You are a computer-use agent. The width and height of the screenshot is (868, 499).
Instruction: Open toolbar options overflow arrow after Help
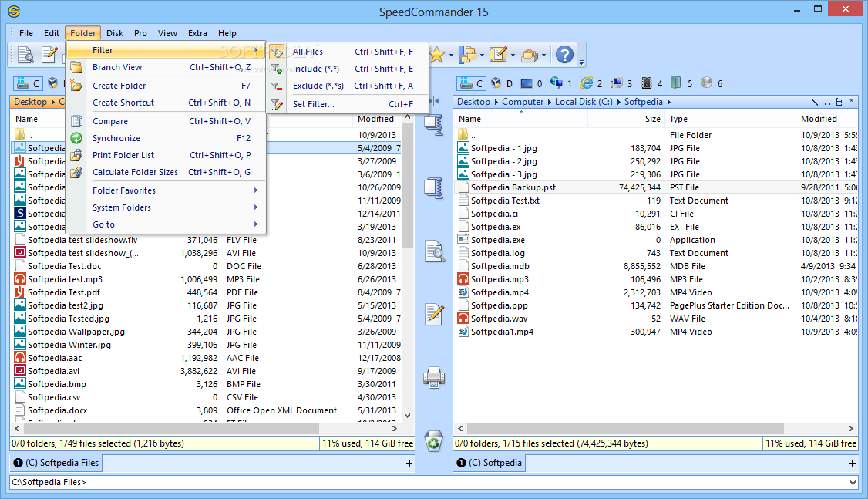tap(581, 62)
